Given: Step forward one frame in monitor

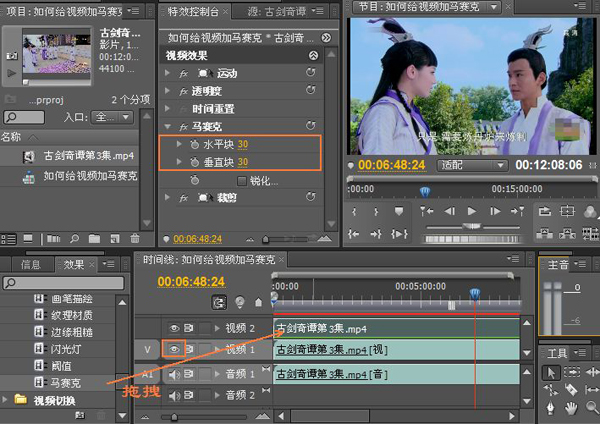Looking at the screenshot, I should [495, 211].
